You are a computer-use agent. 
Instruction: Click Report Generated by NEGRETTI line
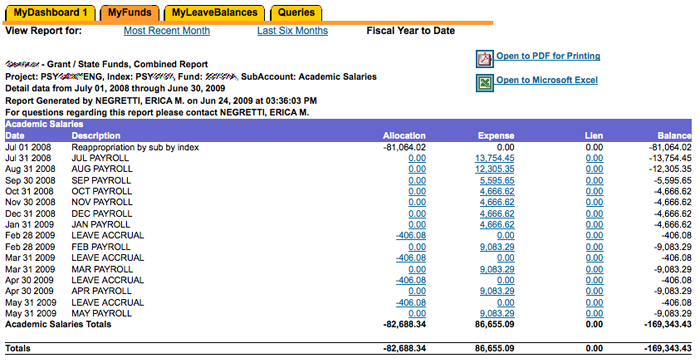coord(161,100)
